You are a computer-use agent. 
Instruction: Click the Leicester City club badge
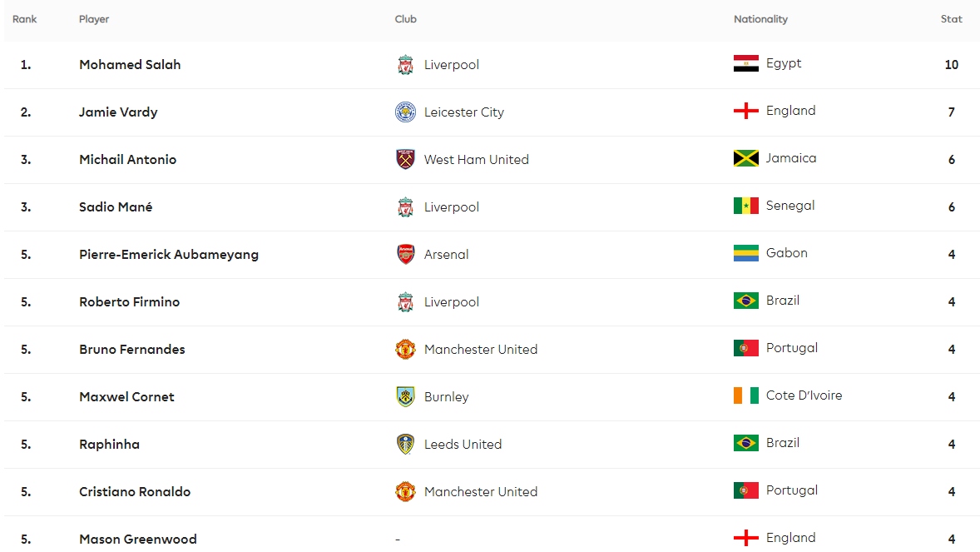[x=406, y=112]
